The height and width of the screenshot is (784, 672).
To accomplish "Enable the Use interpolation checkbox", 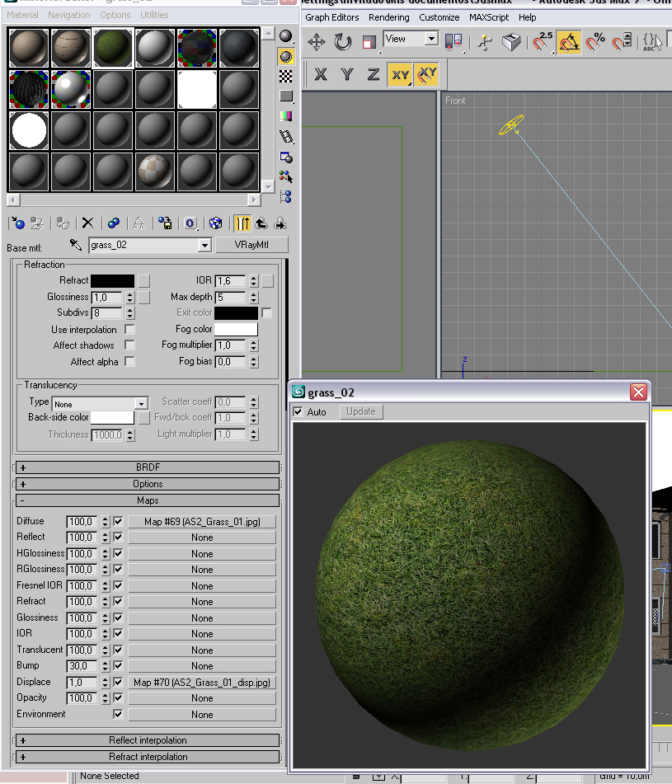I will pyautogui.click(x=129, y=330).
